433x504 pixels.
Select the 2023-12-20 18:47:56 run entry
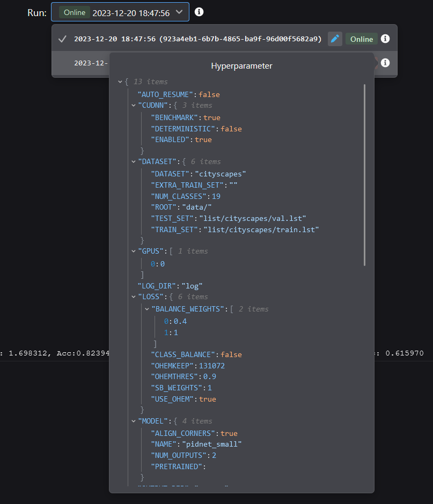(x=197, y=39)
